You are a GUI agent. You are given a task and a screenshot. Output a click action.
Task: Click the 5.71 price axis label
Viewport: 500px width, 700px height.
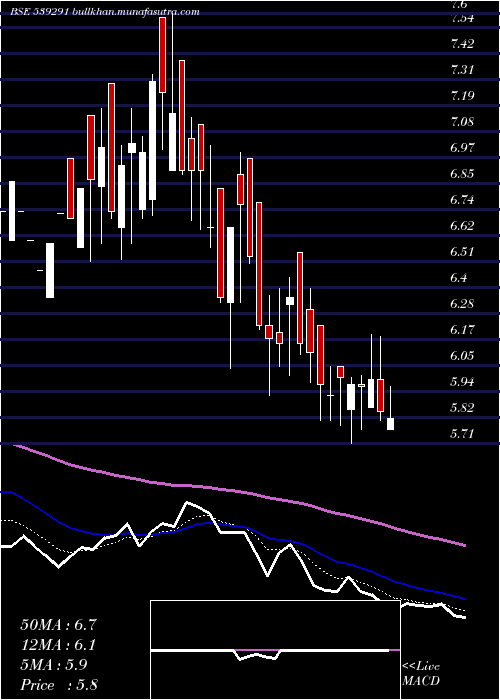(462, 433)
